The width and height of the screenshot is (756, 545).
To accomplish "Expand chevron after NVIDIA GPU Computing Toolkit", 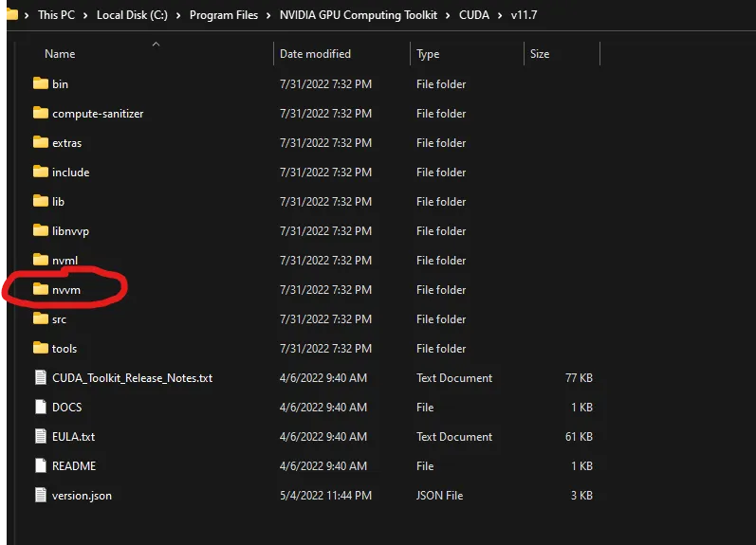I will point(448,15).
